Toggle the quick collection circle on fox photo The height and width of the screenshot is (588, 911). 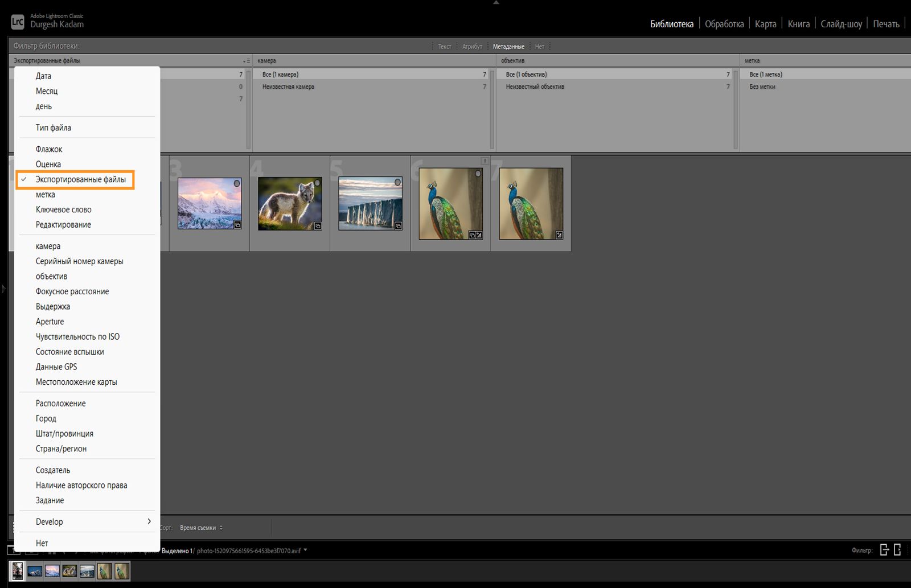pyautogui.click(x=317, y=183)
